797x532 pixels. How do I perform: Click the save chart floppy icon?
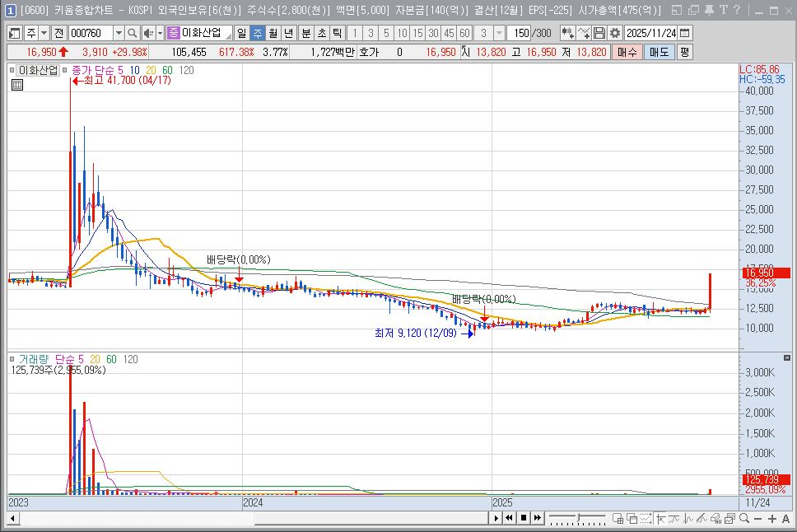599,33
